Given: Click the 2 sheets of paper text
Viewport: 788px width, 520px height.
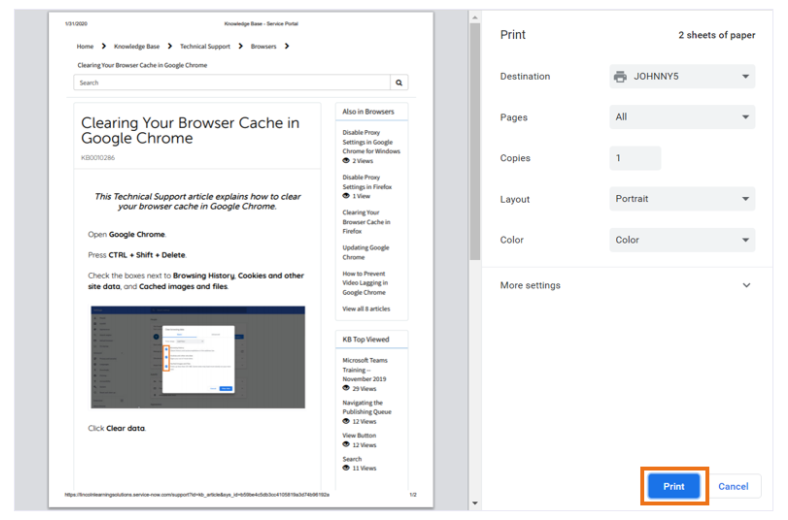Looking at the screenshot, I should coord(717,35).
